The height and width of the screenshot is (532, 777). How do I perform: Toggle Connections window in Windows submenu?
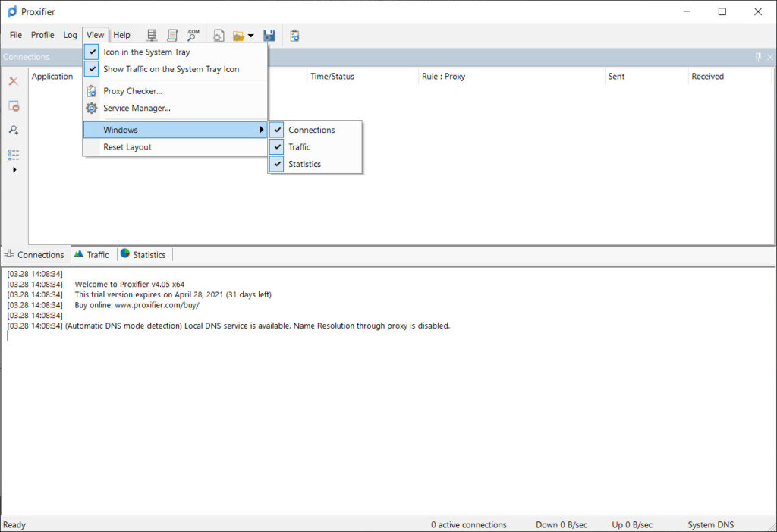315,130
